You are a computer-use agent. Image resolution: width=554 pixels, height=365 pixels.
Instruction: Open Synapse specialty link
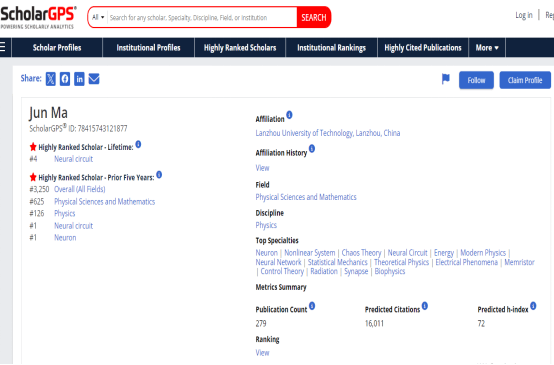[356, 271]
